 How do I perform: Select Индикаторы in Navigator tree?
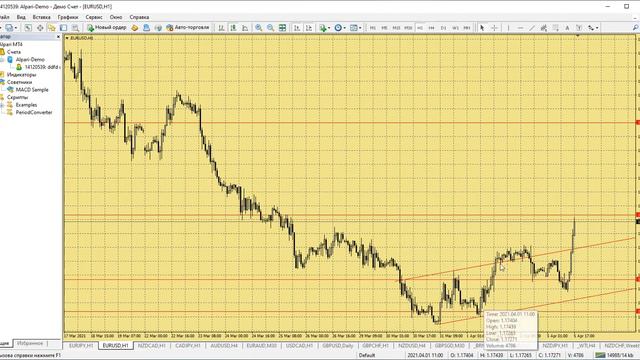click(x=21, y=75)
